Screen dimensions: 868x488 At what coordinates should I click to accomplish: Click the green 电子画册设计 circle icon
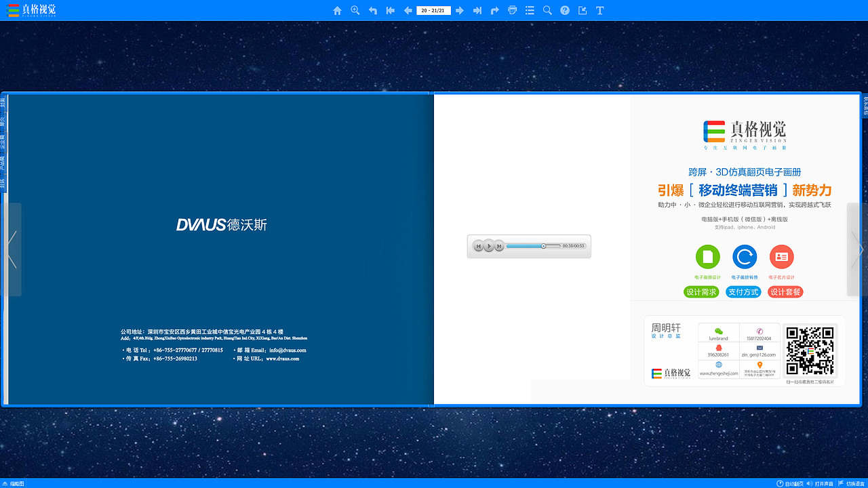[x=707, y=257]
